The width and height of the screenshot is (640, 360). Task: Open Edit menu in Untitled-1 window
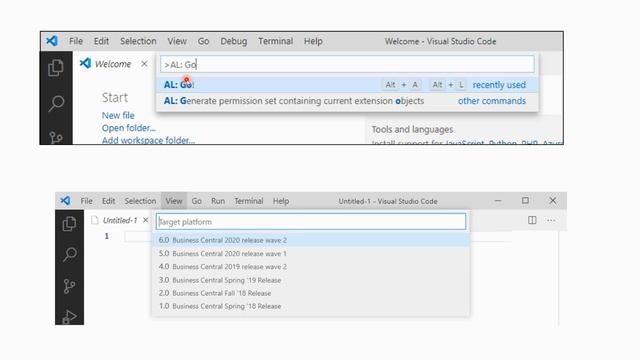pos(108,201)
